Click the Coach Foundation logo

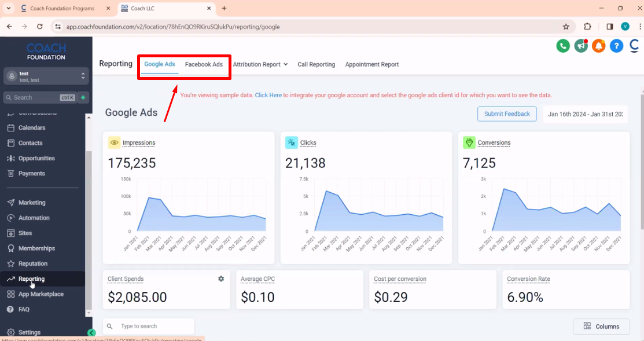tap(46, 52)
